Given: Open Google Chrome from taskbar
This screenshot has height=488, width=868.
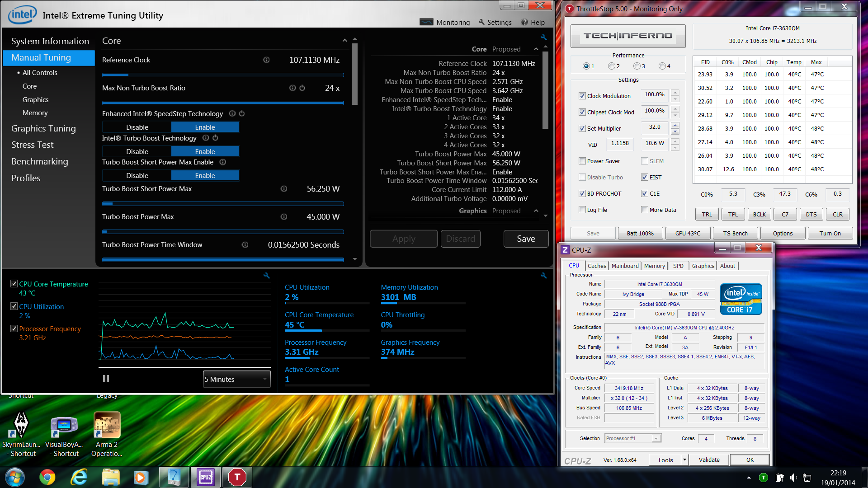Looking at the screenshot, I should (47, 477).
